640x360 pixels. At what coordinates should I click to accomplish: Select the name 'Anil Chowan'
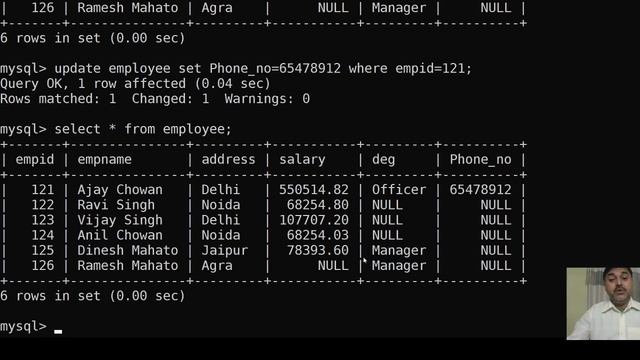pos(120,235)
